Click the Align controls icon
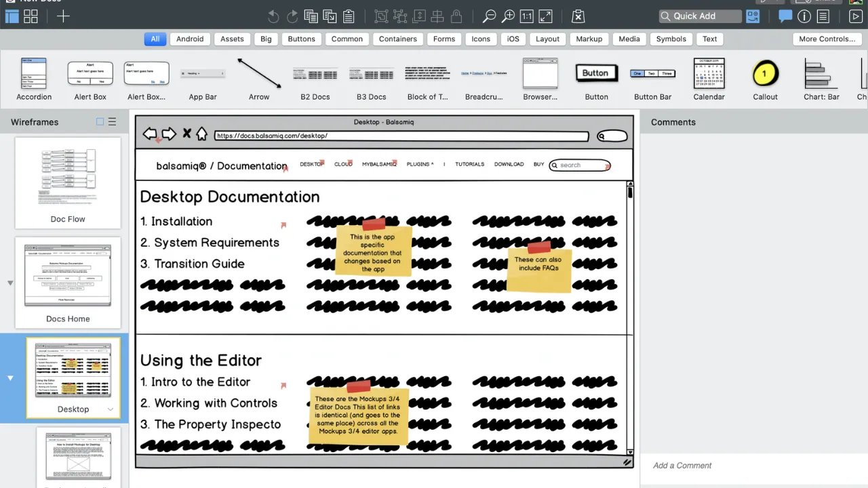The width and height of the screenshot is (868, 488). (x=437, y=16)
